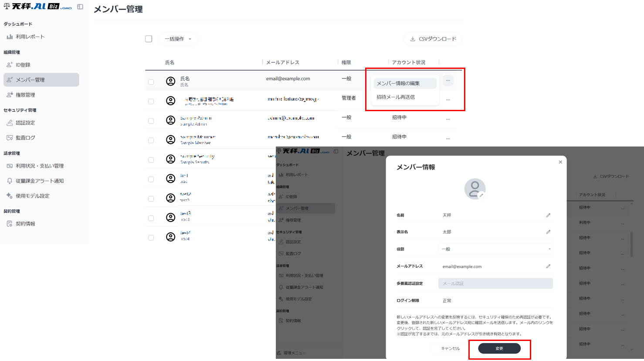
Task: Click the edit pencil next to メールアドレス
Action: point(548,266)
